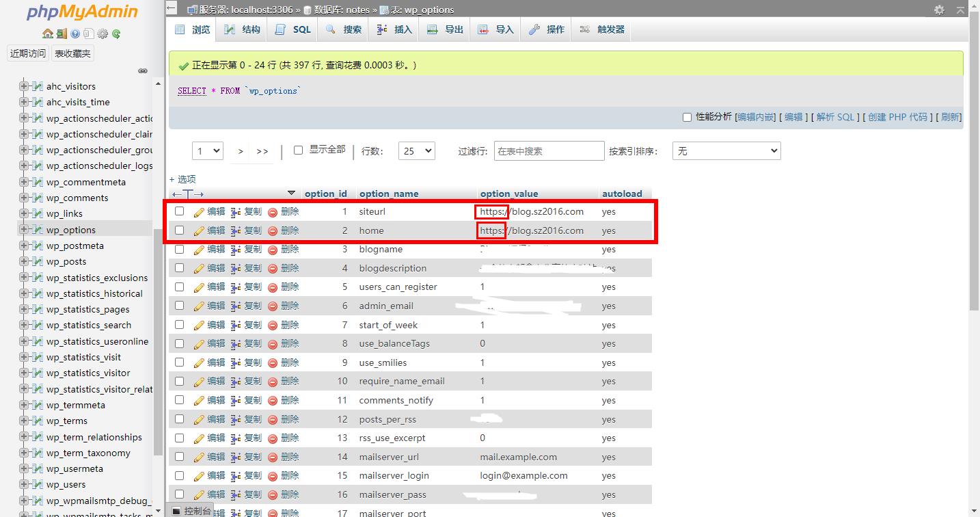
Task: Open phpMyAdmin settings gear icon
Action: click(x=103, y=34)
